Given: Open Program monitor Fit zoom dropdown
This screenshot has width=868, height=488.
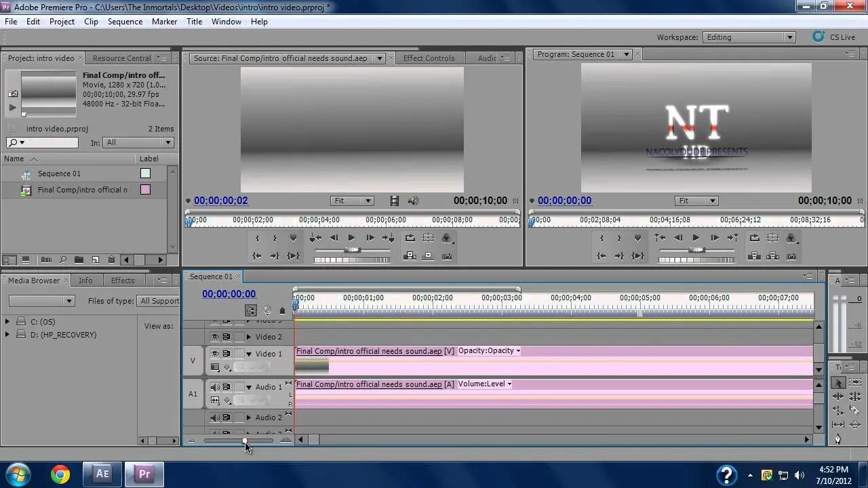Looking at the screenshot, I should pos(697,201).
